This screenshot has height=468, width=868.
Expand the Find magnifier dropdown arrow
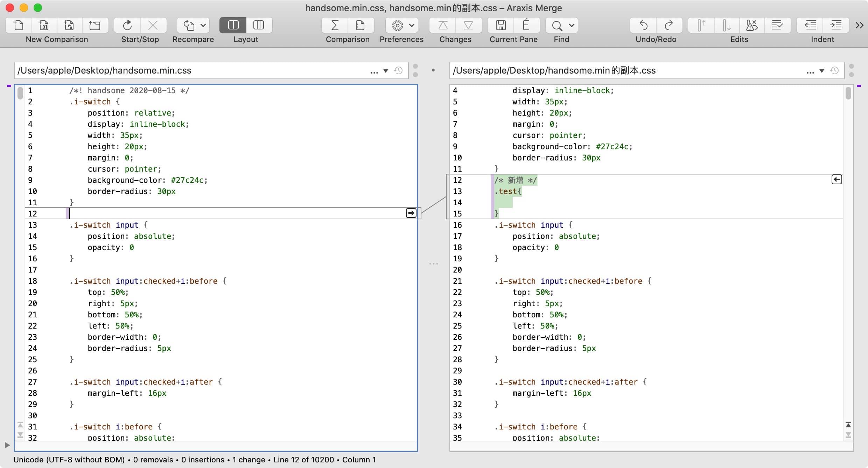point(572,25)
